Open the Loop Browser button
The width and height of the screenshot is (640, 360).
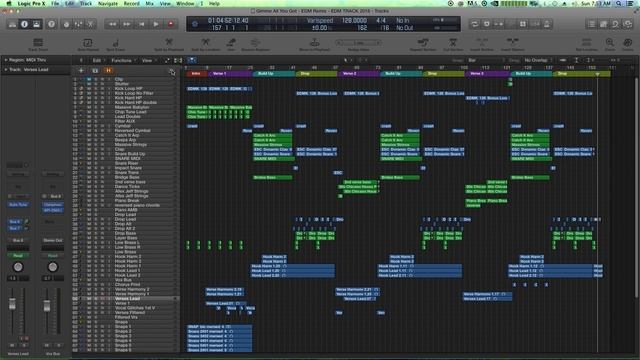coord(616,24)
